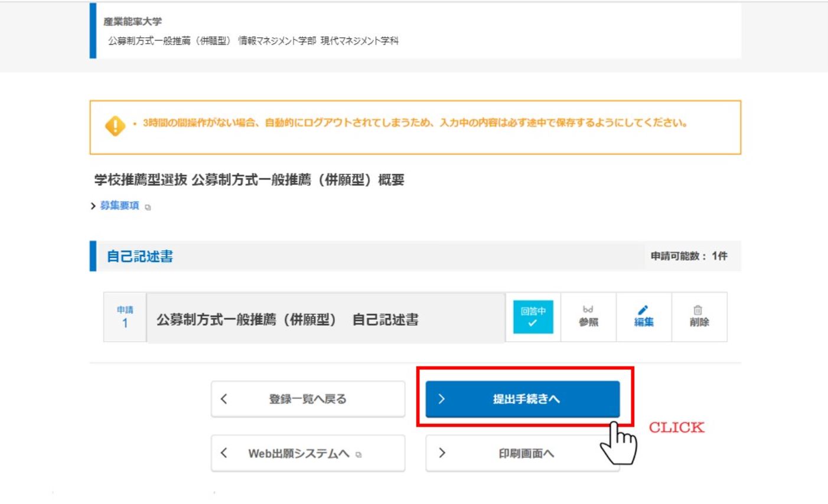Click the trash can icon for 削除

pos(699,310)
